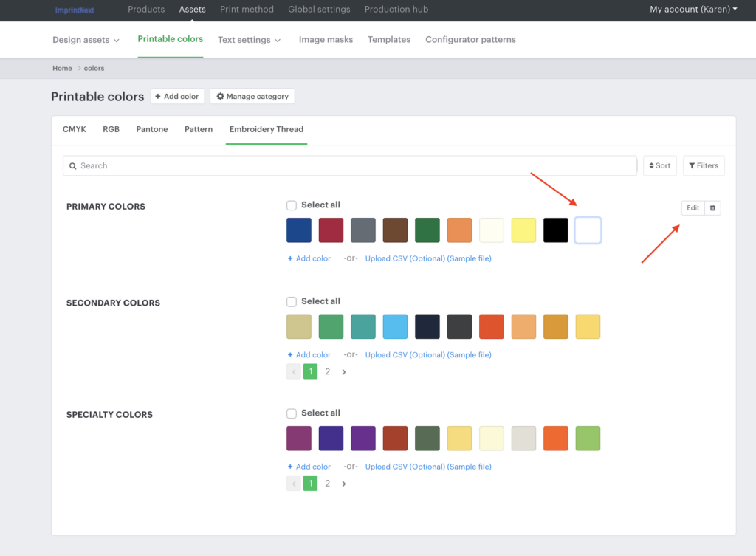Check Select all for Secondary Colors

pos(292,301)
